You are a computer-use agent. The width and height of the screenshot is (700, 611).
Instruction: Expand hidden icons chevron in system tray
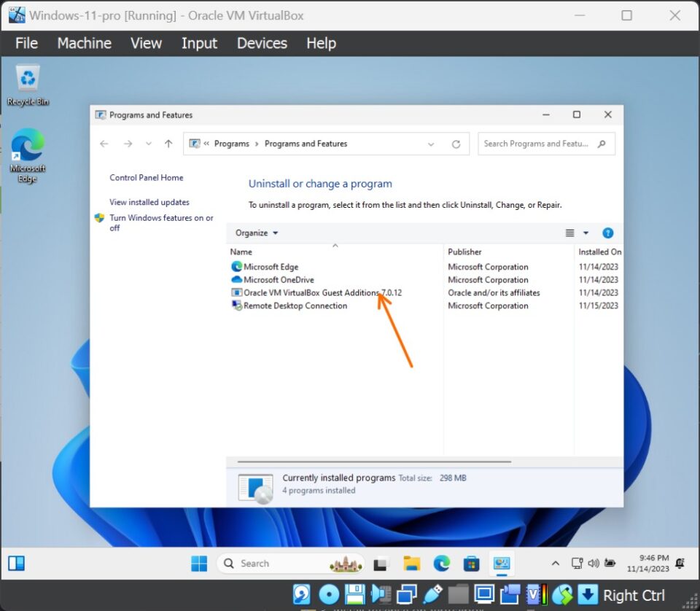pos(556,563)
